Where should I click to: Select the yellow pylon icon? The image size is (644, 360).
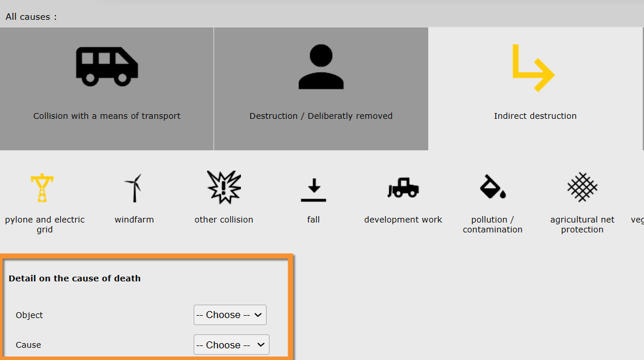point(42,188)
